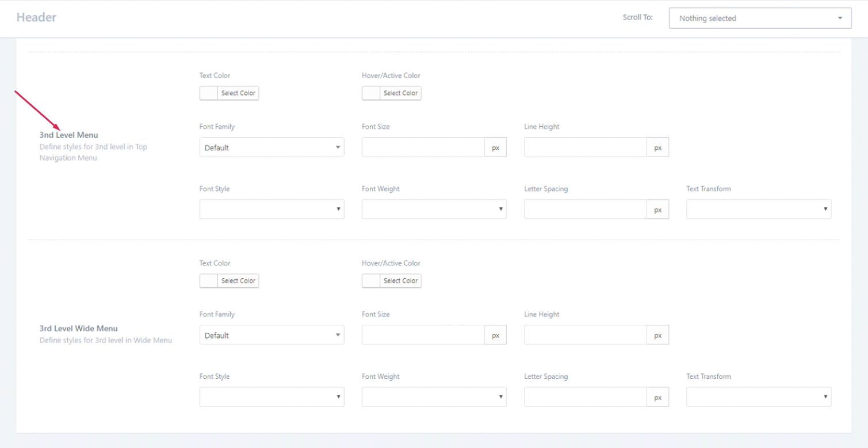
Task: Click Letter Spacing field in 3nd Level Menu
Action: tap(585, 209)
